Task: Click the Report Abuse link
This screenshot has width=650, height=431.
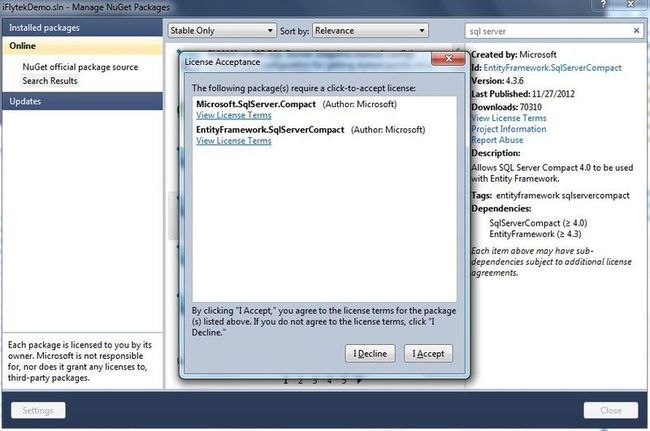Action: (x=497, y=140)
